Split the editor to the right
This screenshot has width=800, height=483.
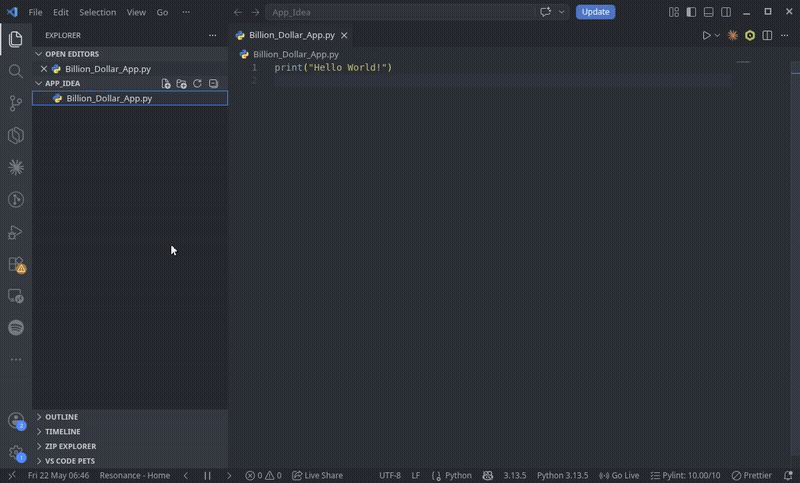pos(767,35)
